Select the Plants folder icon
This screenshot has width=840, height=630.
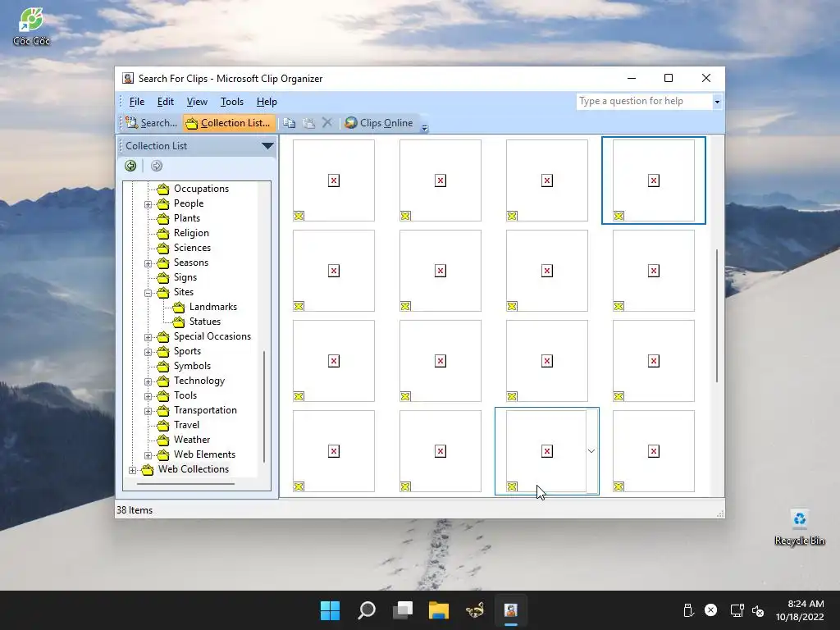(163, 218)
